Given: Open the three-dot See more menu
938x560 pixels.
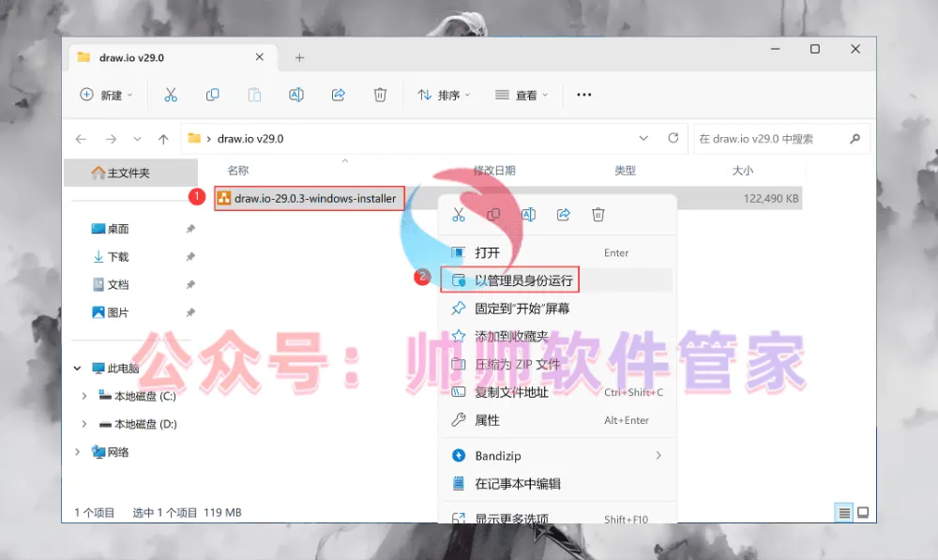Looking at the screenshot, I should (583, 95).
